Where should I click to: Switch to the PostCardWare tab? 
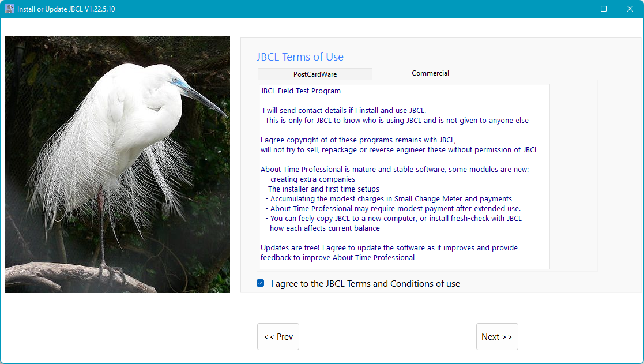point(315,74)
